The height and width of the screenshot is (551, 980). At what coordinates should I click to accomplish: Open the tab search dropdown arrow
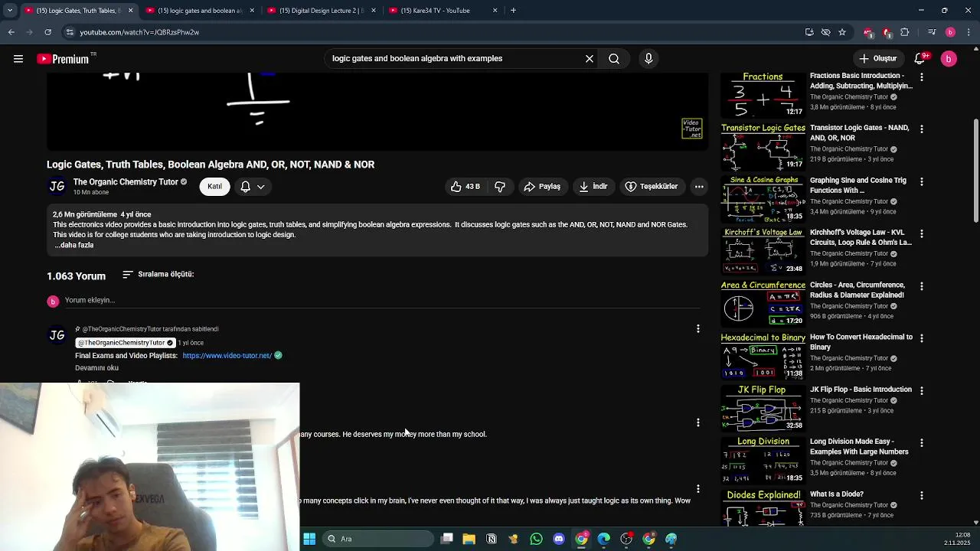[9, 10]
